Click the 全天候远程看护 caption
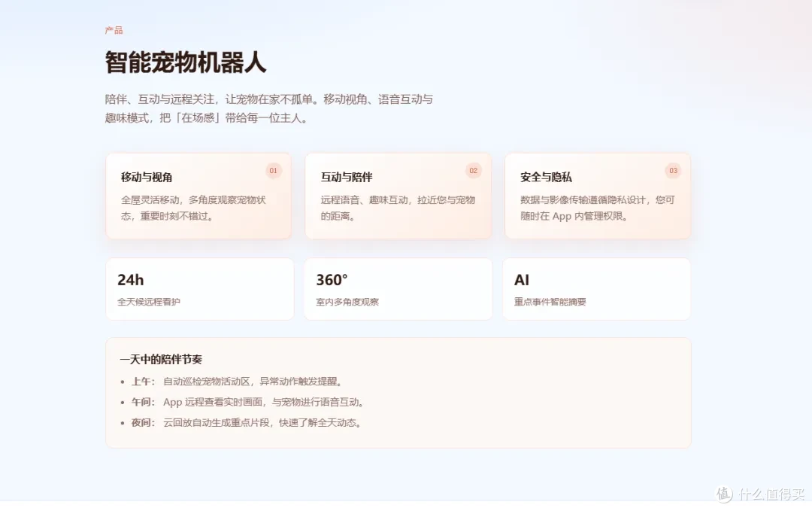812x511 pixels. coord(149,302)
